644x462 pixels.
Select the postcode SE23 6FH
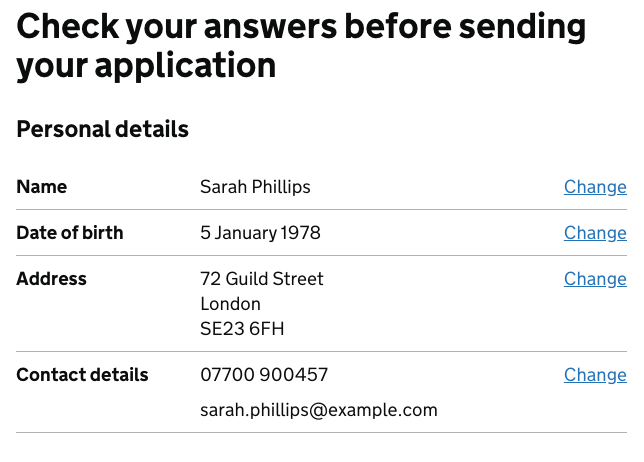pos(242,329)
